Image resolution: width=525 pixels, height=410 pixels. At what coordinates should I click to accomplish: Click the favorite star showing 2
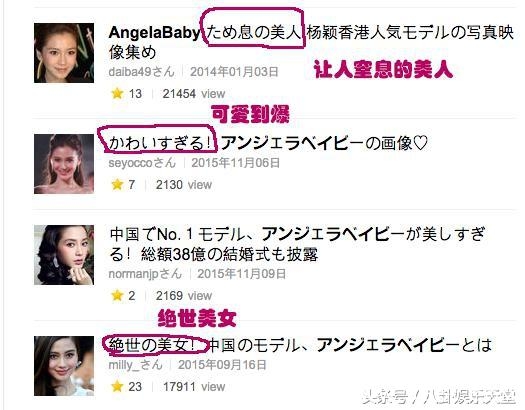pos(117,296)
